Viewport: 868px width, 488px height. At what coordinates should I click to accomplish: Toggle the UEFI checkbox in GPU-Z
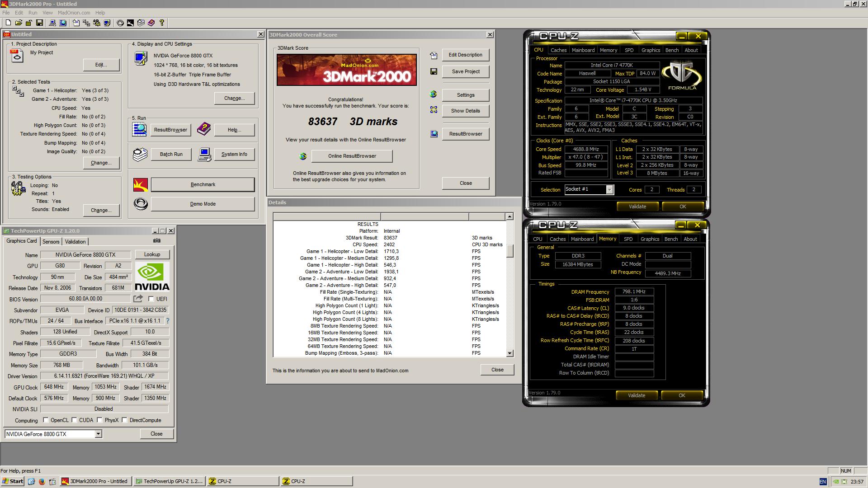pos(151,299)
